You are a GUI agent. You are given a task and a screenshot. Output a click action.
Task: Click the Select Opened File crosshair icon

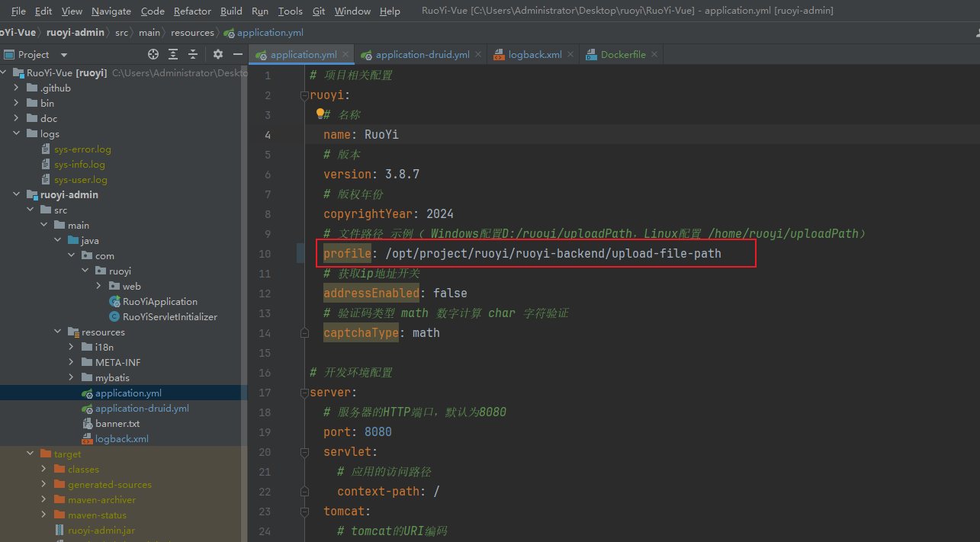pos(153,54)
